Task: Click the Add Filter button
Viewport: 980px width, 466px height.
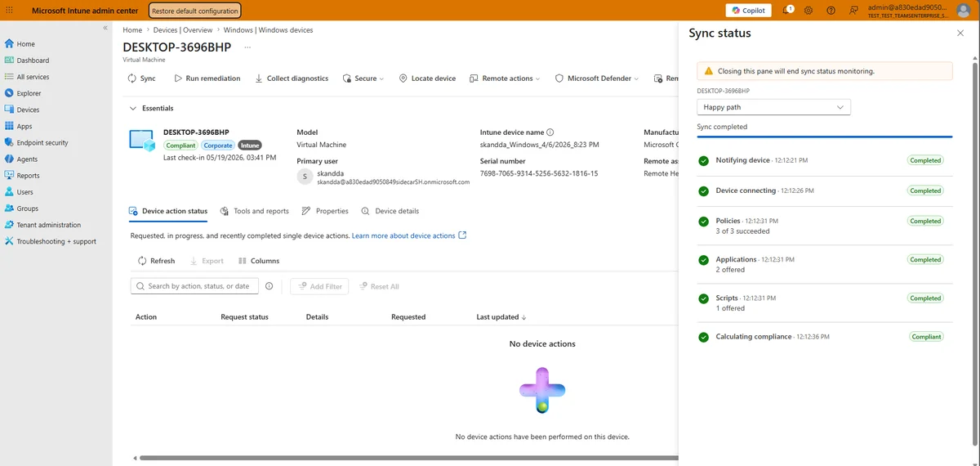Action: pos(319,286)
